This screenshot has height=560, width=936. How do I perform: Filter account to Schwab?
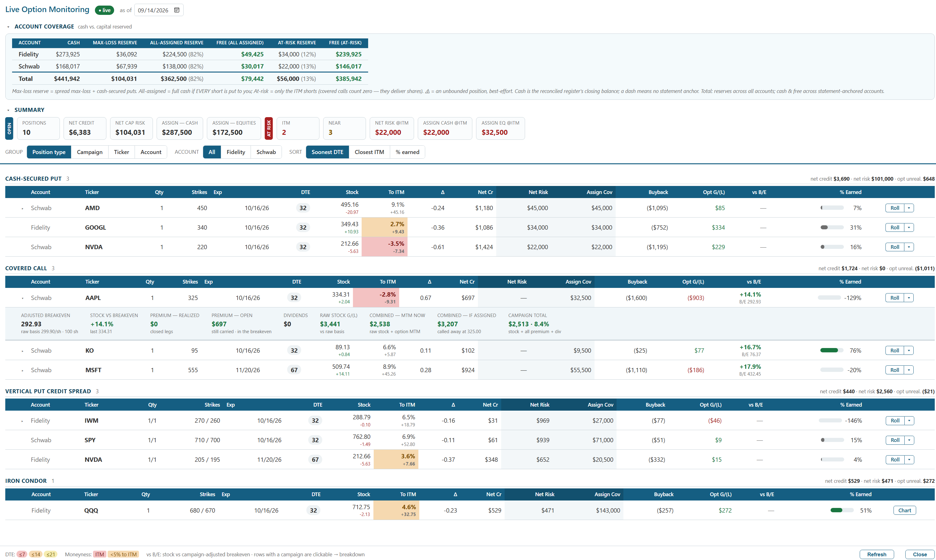266,152
